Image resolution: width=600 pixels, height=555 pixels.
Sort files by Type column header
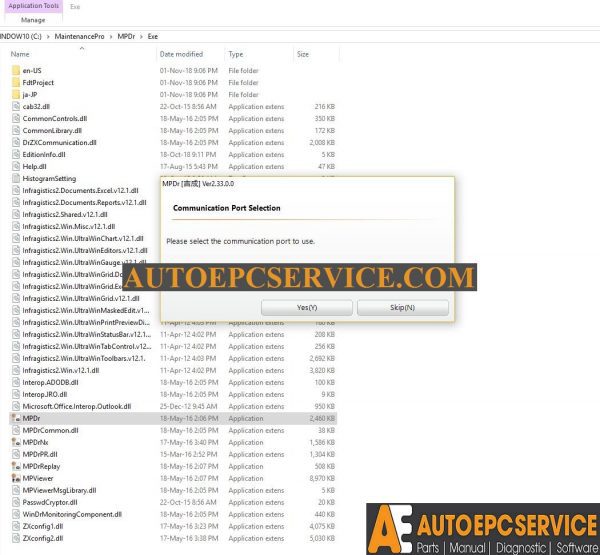pos(236,54)
